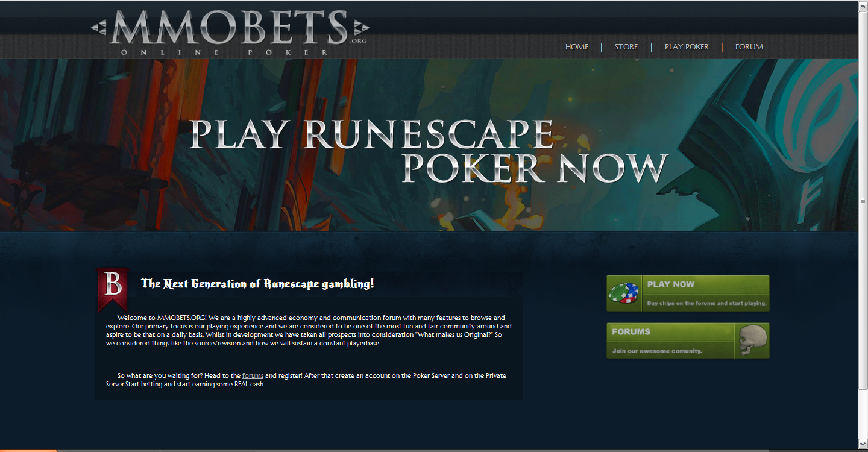Click the 'Welcome to MMOBETS.ORG!' paragraph text
The height and width of the screenshot is (452, 868).
point(309,330)
